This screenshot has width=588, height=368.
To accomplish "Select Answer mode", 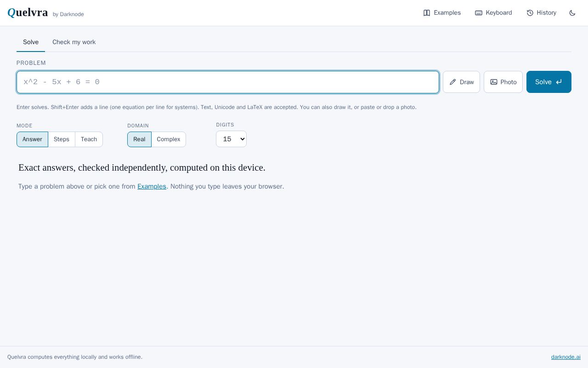I will coord(32,139).
